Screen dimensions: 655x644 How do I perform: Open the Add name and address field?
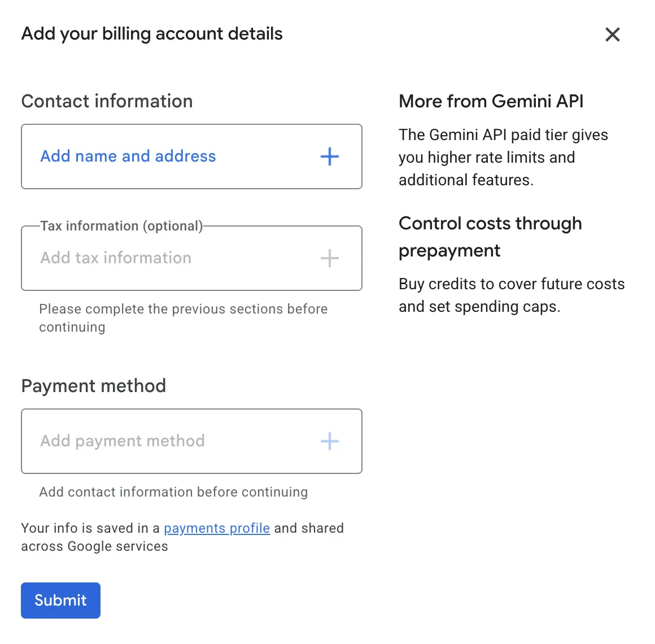192,156
